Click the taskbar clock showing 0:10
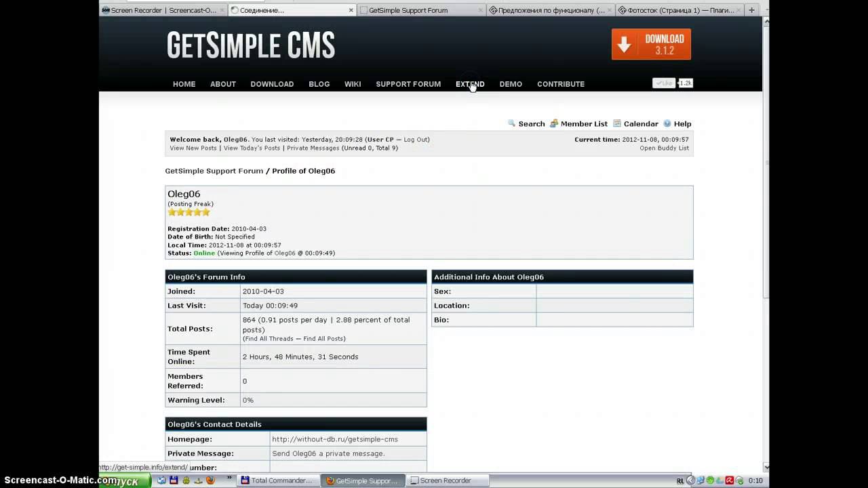The height and width of the screenshot is (488, 868). (x=755, y=481)
